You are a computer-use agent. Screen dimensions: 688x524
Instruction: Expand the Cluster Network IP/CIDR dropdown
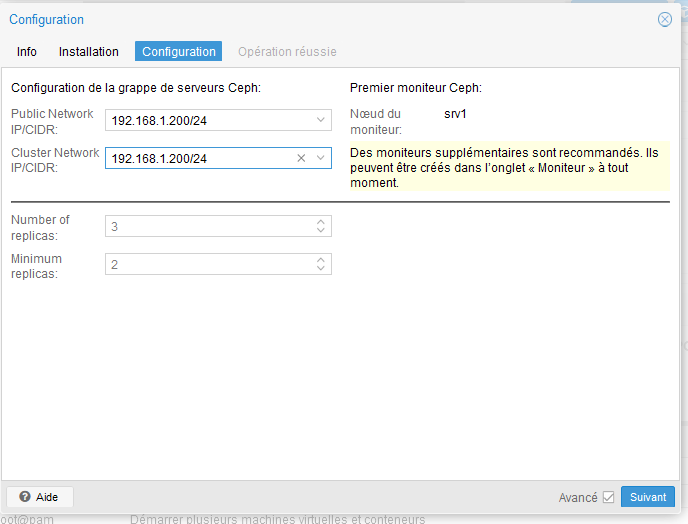pos(321,158)
